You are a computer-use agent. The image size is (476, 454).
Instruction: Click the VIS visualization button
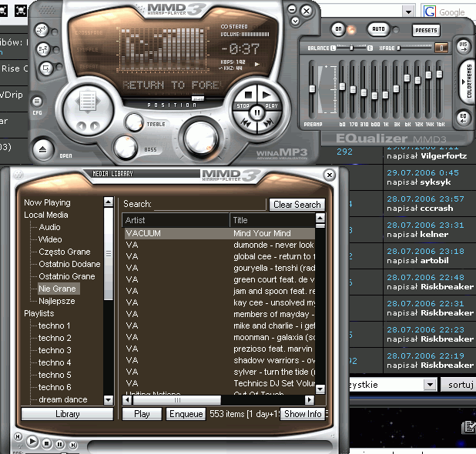click(463, 45)
